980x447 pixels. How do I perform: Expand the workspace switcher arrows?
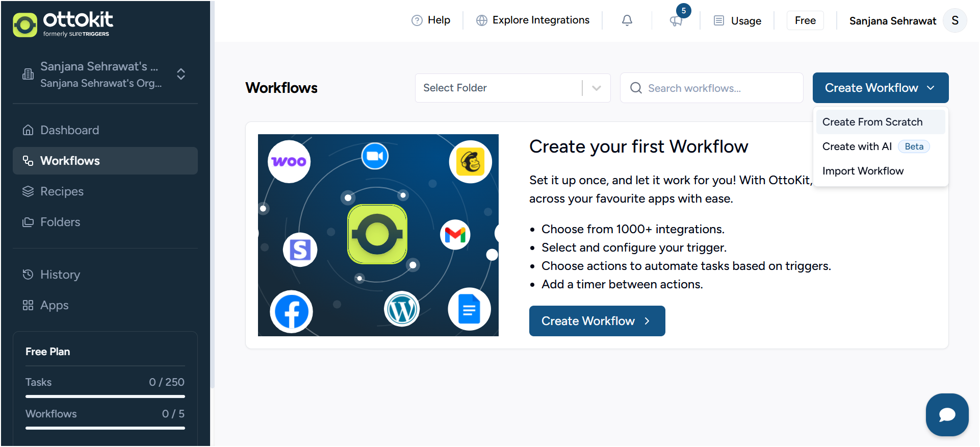tap(181, 74)
